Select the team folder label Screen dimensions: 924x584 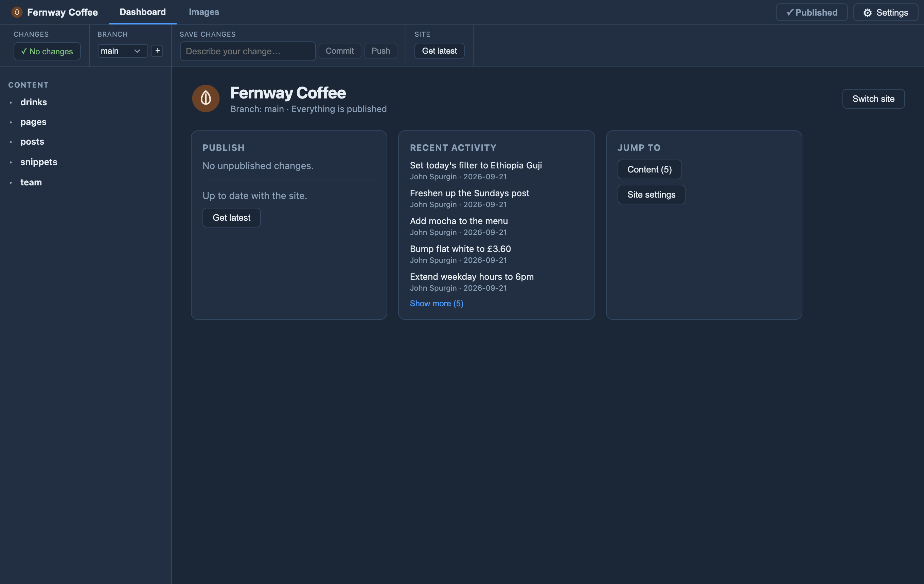click(x=31, y=182)
